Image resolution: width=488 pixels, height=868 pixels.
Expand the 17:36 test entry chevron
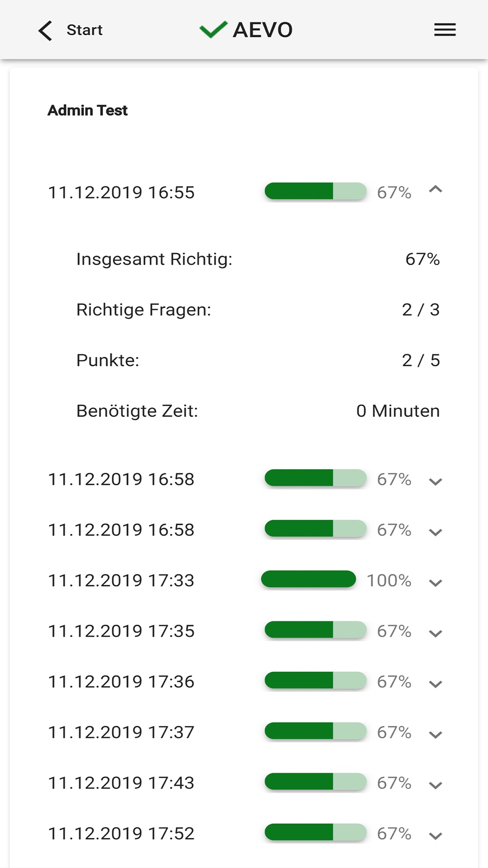click(x=435, y=684)
